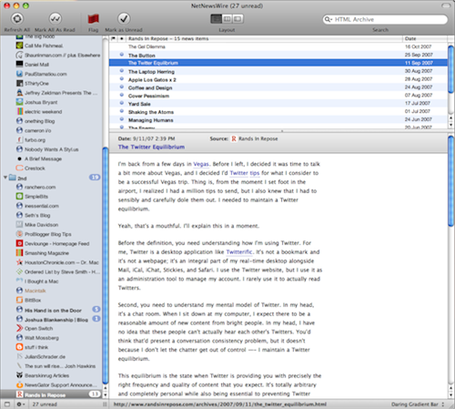Sort by the flag column header
The image size is (455, 409).
[113, 39]
